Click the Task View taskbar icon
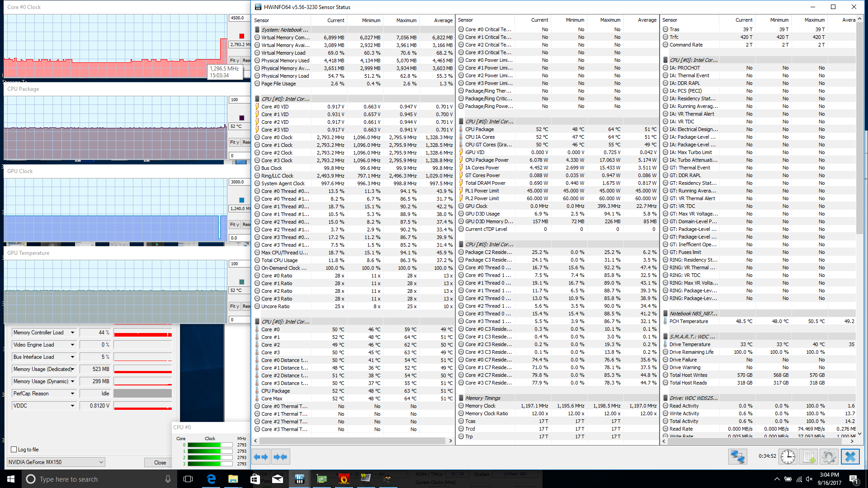The image size is (868, 488). pos(188,479)
